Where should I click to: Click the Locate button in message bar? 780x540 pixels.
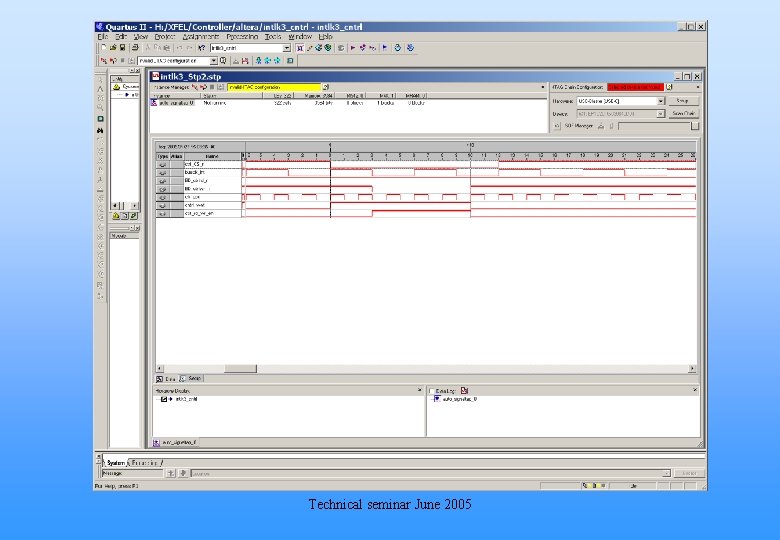688,473
